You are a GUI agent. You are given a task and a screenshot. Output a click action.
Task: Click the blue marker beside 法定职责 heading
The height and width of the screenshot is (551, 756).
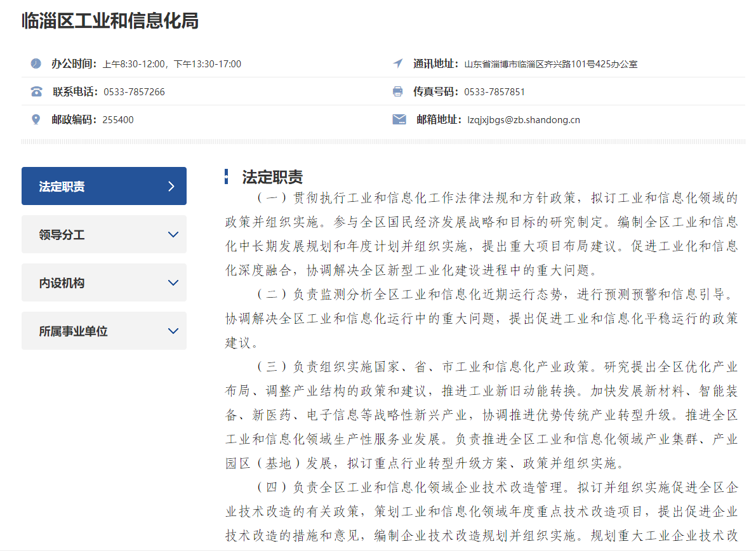pyautogui.click(x=227, y=177)
